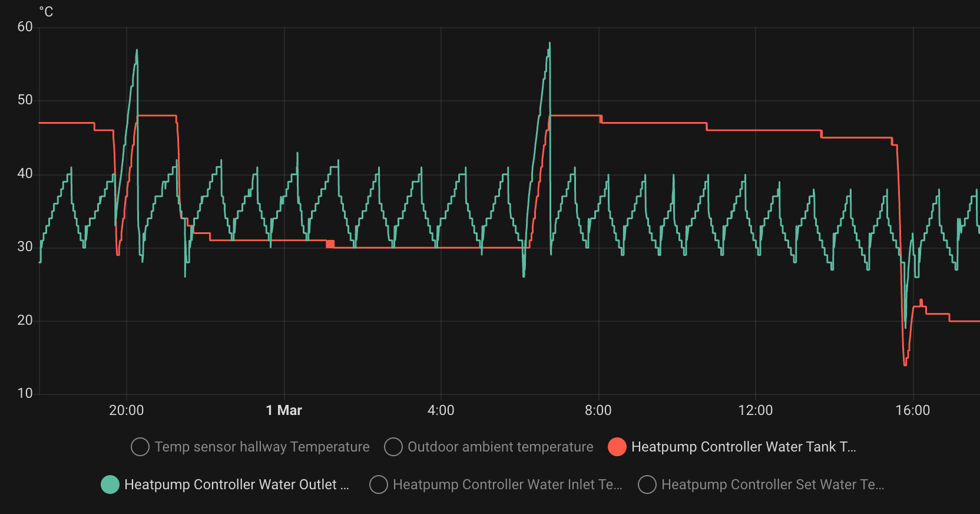Screen dimensions: 980x514
Task: Click the "Heatpump Controller Water Inlet" legend label
Action: click(x=507, y=485)
